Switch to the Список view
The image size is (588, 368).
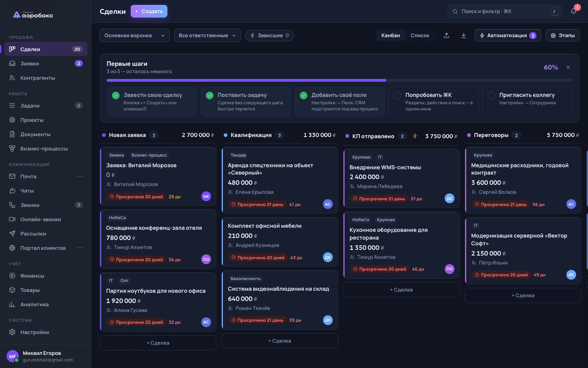click(x=420, y=36)
